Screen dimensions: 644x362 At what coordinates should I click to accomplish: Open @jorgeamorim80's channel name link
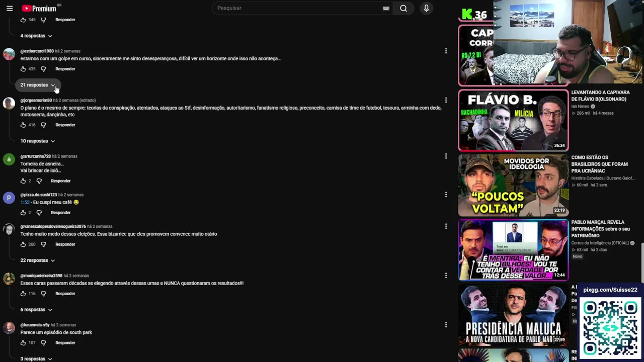pyautogui.click(x=36, y=100)
